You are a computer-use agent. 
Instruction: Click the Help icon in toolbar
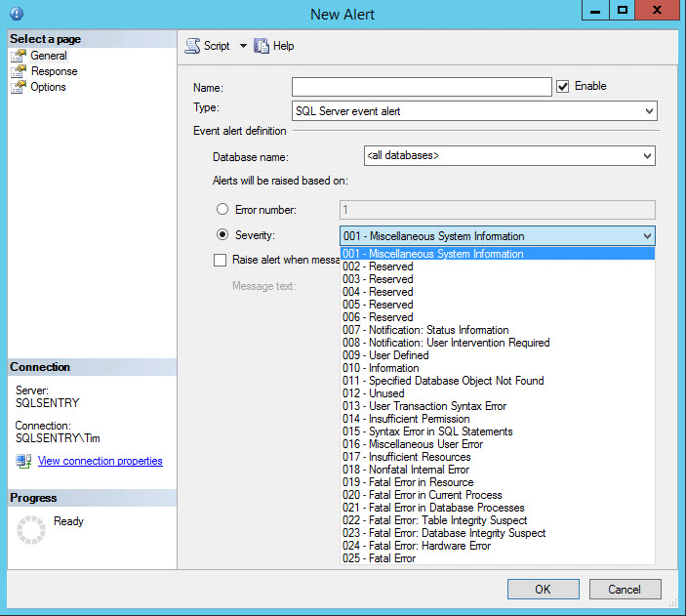tap(262, 46)
